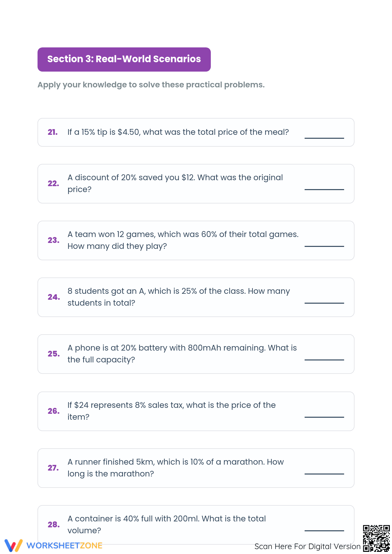Click the phone battery 800mAh question text

point(182,354)
